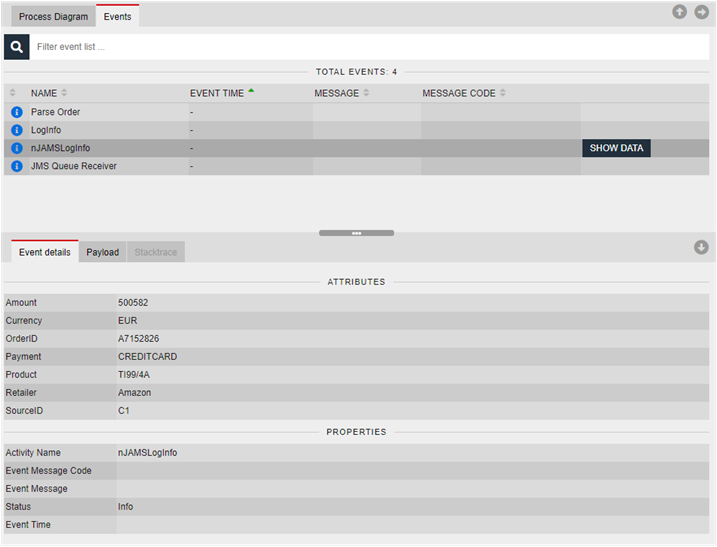The image size is (717, 547).
Task: Select the Parse Order event row
Action: 357,112
